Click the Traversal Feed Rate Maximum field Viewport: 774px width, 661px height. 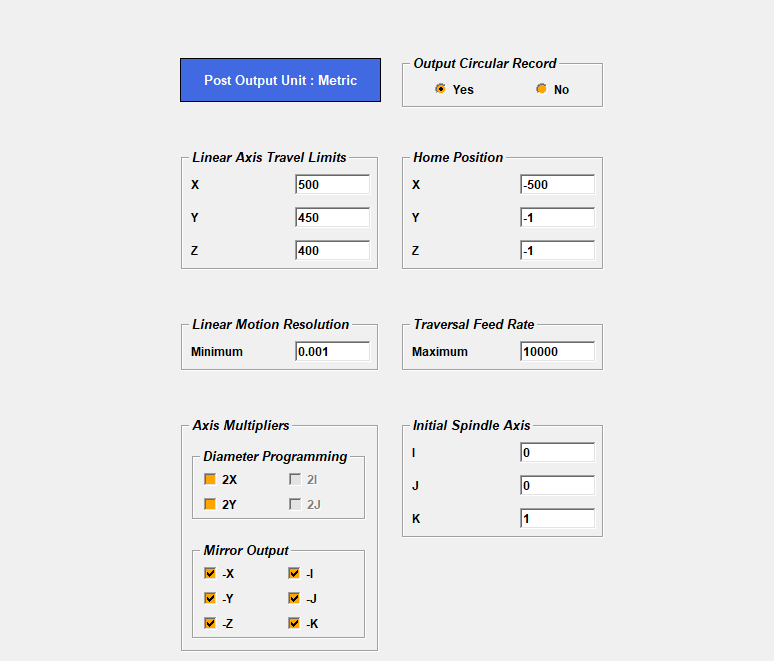click(557, 352)
